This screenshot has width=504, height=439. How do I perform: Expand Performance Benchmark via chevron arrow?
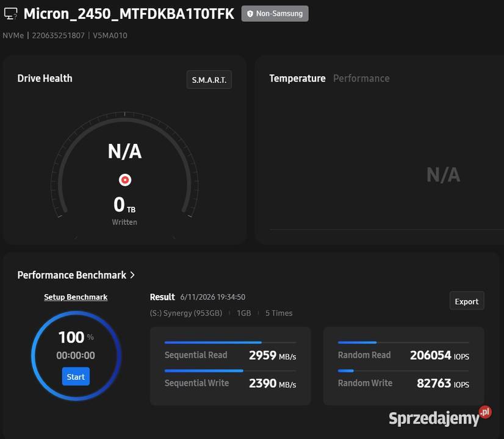132,275
